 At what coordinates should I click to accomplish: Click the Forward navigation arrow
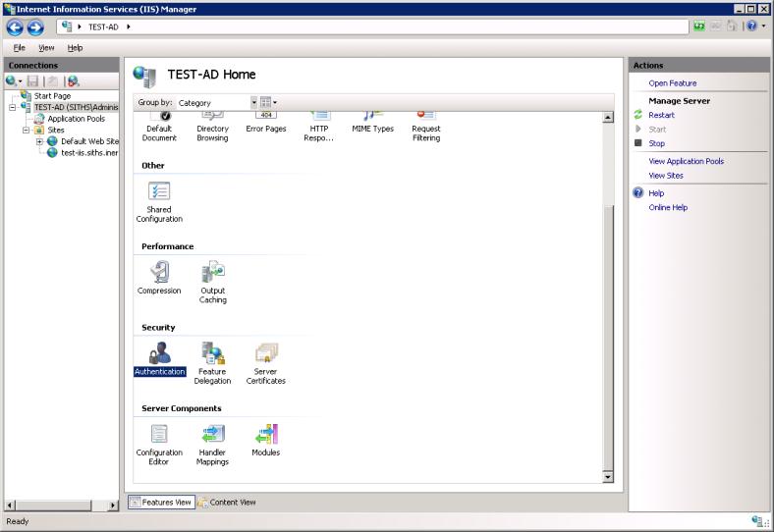(x=35, y=27)
